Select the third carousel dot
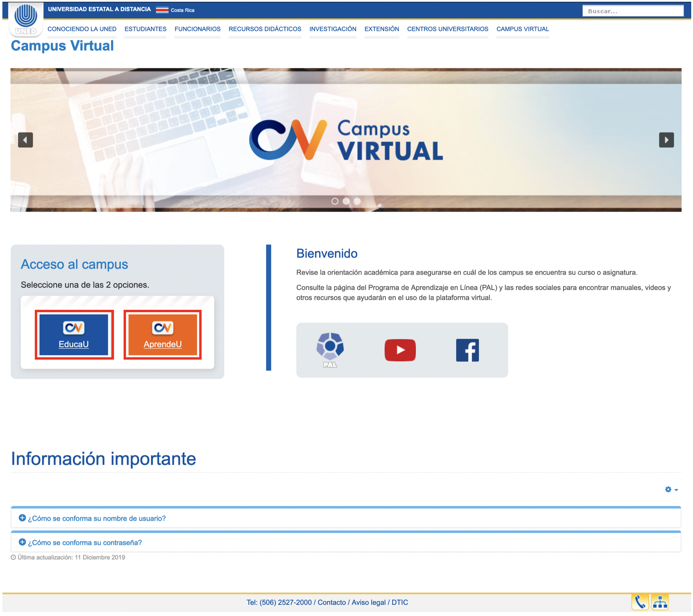 pos(357,201)
